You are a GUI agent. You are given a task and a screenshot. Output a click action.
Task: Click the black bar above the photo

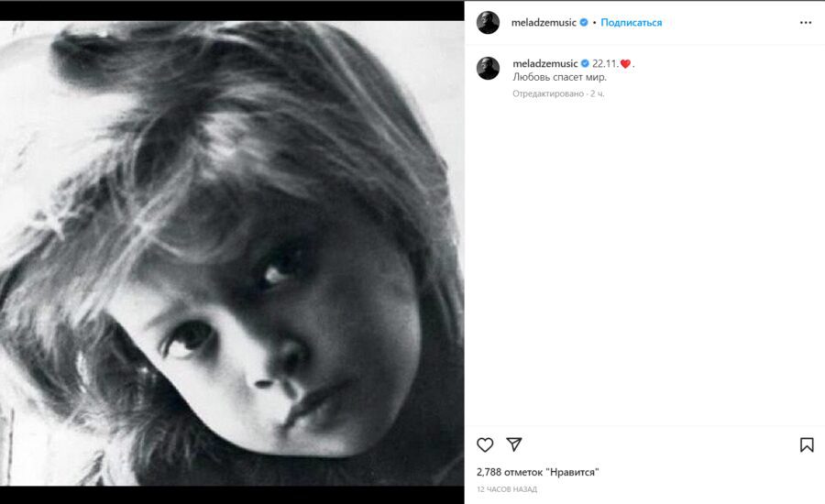click(x=231, y=9)
